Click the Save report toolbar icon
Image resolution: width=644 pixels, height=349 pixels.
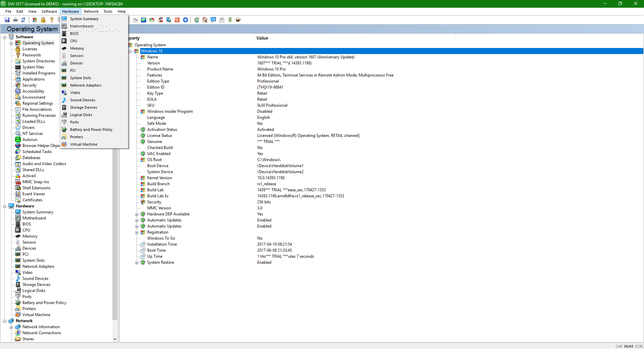[x=7, y=20]
